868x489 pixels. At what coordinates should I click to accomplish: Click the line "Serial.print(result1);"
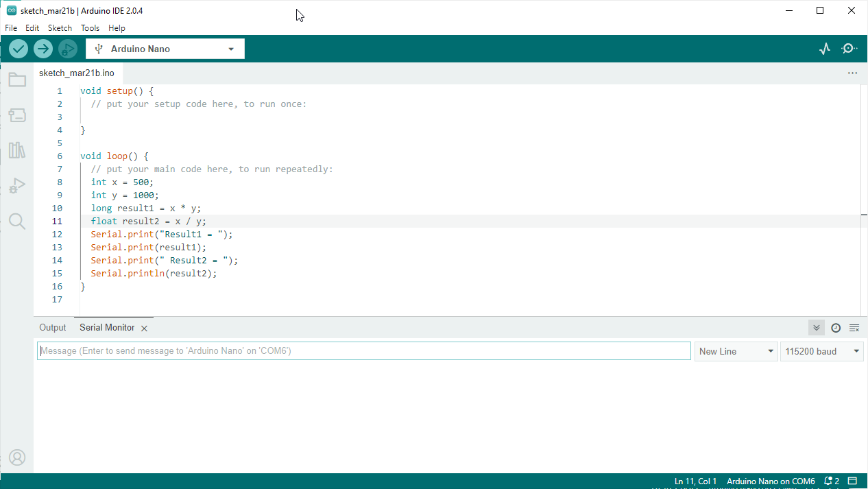149,248
